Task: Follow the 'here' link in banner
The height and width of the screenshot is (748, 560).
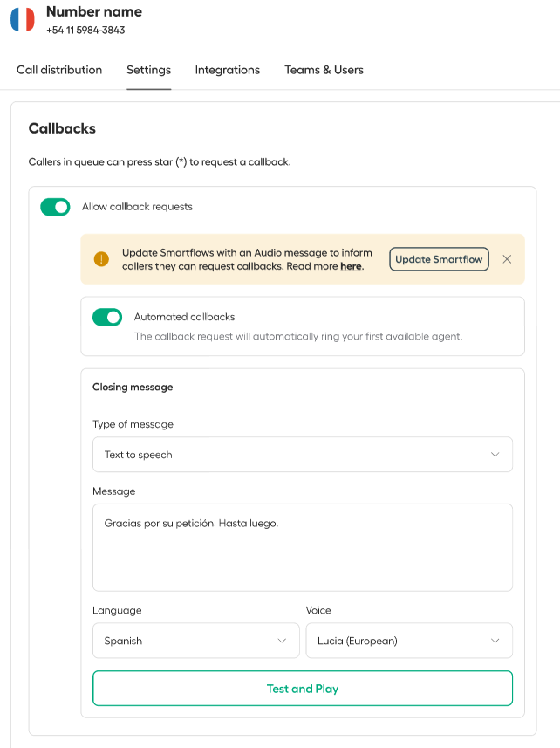Action: coord(351,266)
